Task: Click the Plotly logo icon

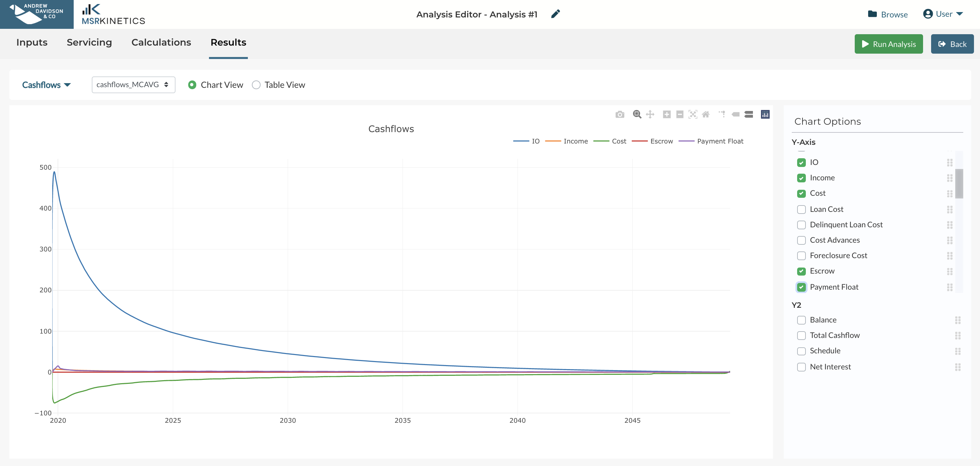Action: 765,114
